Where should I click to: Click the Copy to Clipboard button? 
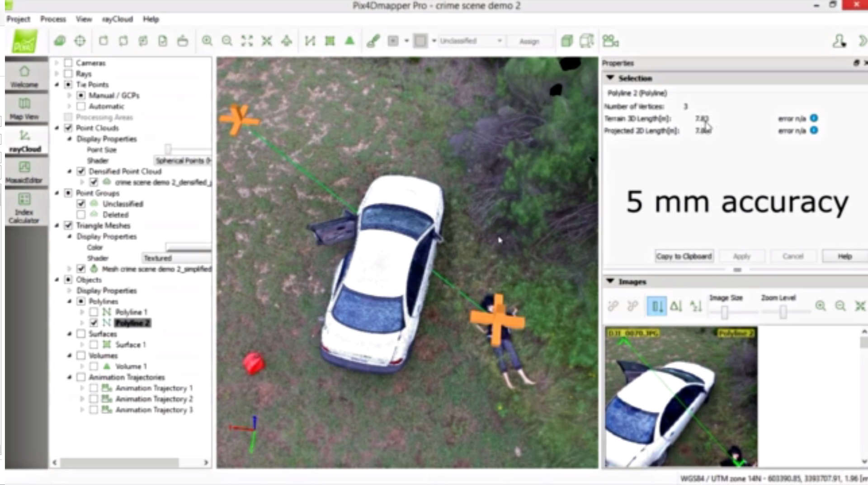point(684,256)
